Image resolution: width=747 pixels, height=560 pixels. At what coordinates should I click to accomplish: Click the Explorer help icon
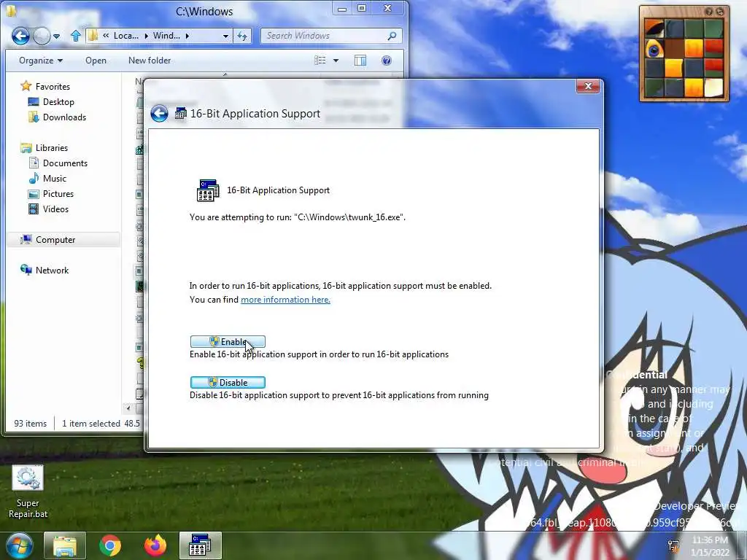tap(387, 61)
